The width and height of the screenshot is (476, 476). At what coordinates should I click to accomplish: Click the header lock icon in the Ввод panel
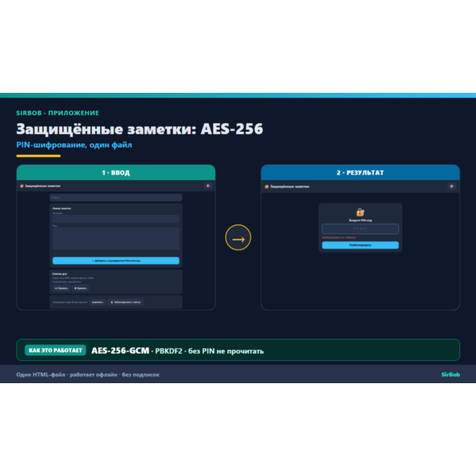(x=21, y=186)
